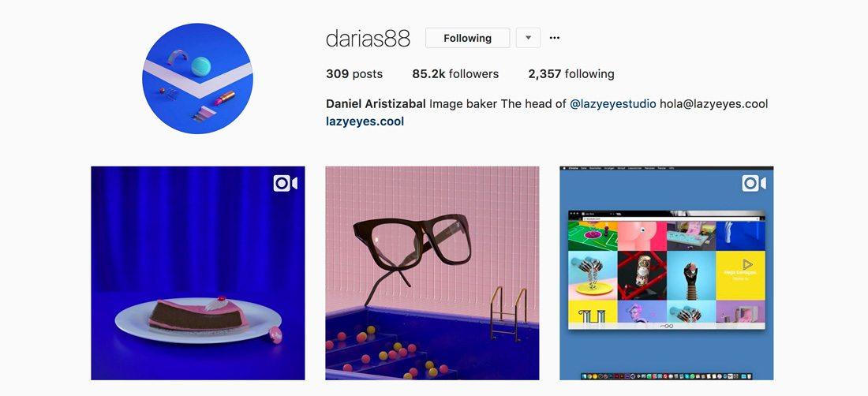Open the three-dots profile options menu

[x=554, y=38]
